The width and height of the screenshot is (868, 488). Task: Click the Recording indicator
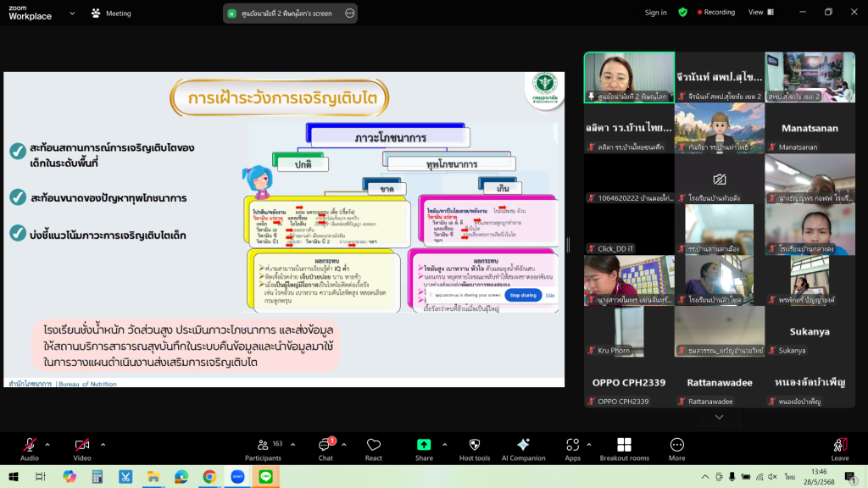[x=715, y=12]
